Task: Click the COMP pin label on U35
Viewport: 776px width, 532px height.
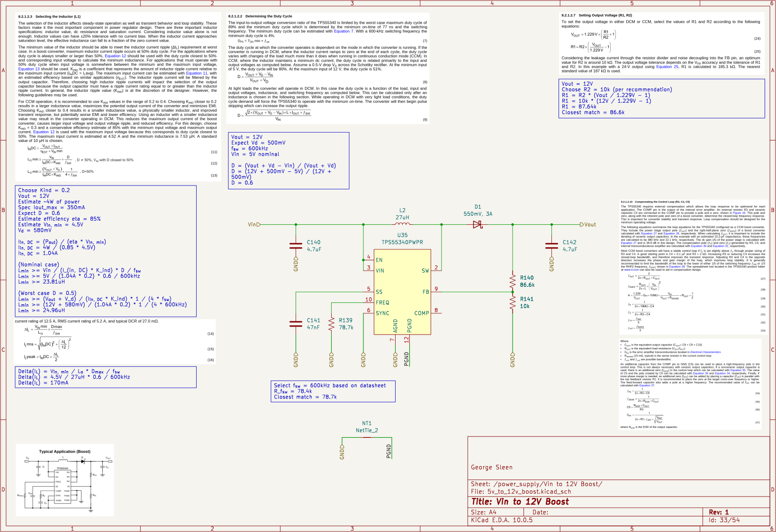Action: [x=422, y=313]
